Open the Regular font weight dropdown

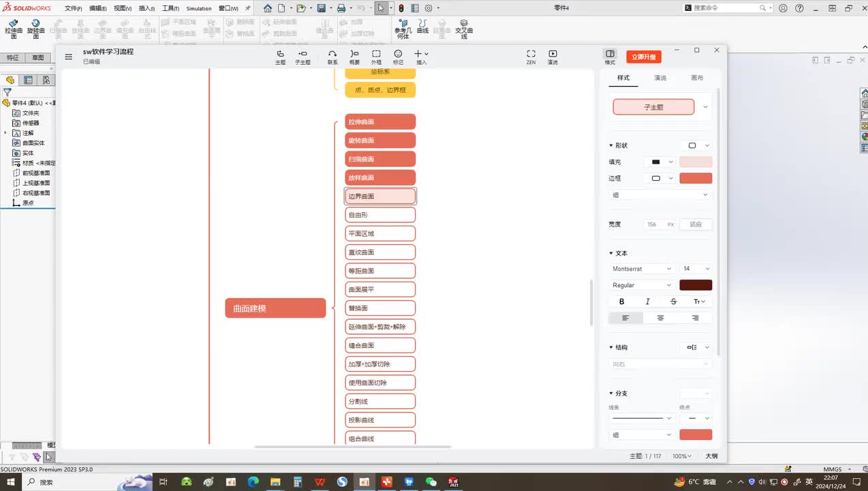tap(642, 285)
